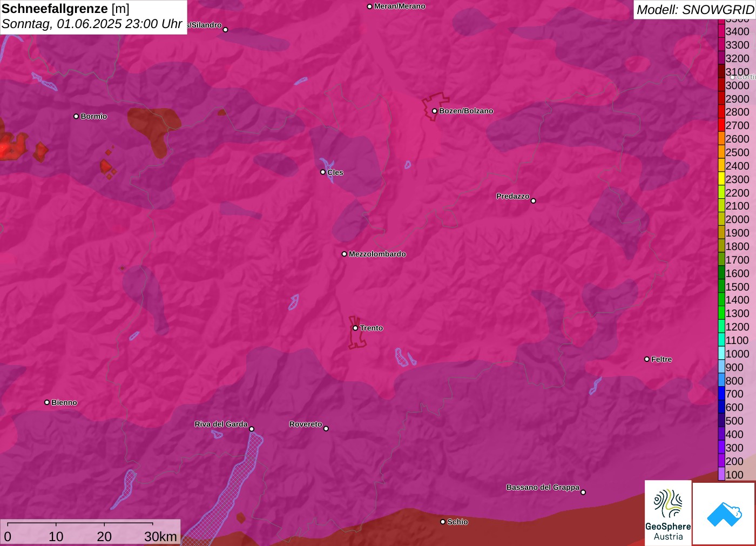
Task: Click the Silandro location marker
Action: click(x=225, y=30)
